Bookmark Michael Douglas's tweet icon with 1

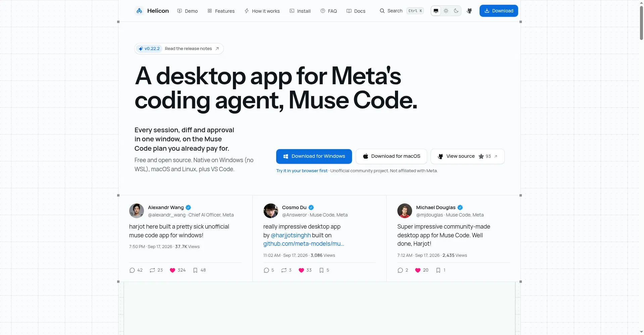(x=438, y=270)
